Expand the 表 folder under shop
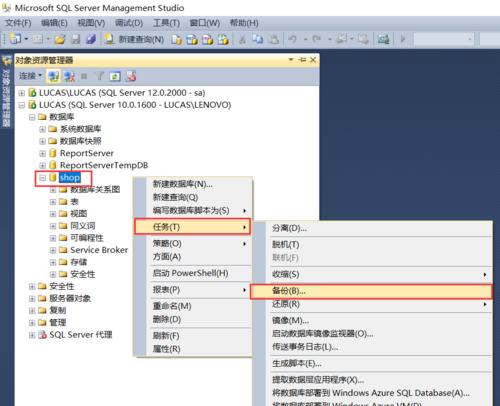The height and width of the screenshot is (406, 500). coord(53,202)
